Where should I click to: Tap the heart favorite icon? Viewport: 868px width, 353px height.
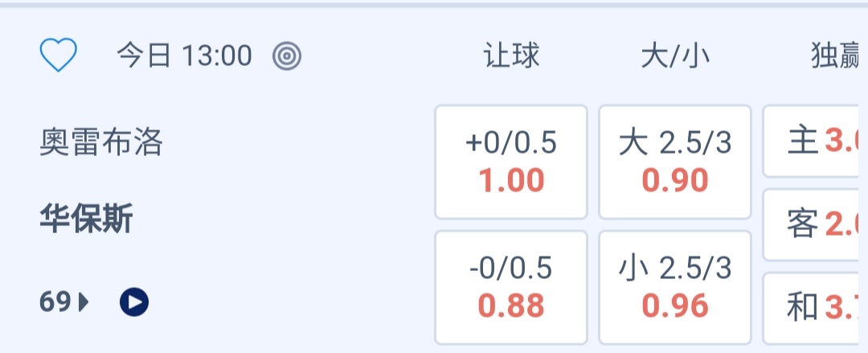tap(59, 55)
